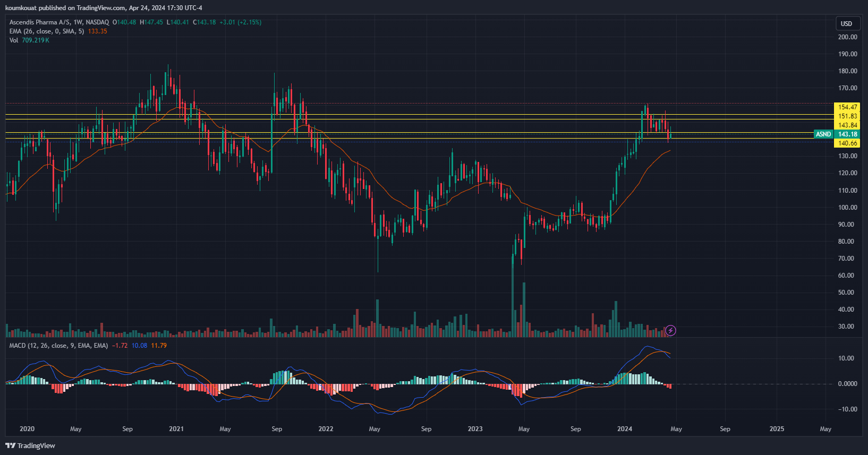Select the 143.84 yellow price label
The height and width of the screenshot is (455, 868).
click(848, 125)
